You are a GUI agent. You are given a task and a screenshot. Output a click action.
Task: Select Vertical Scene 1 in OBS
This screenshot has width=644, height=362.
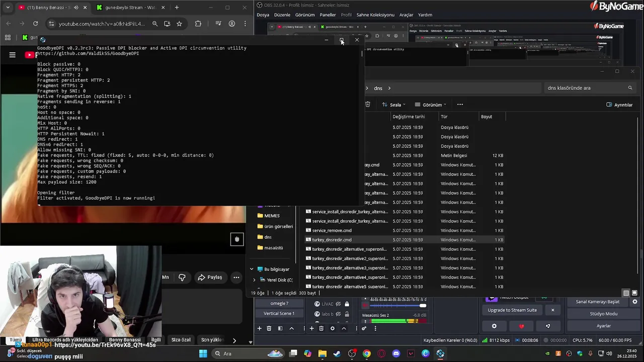point(279,313)
